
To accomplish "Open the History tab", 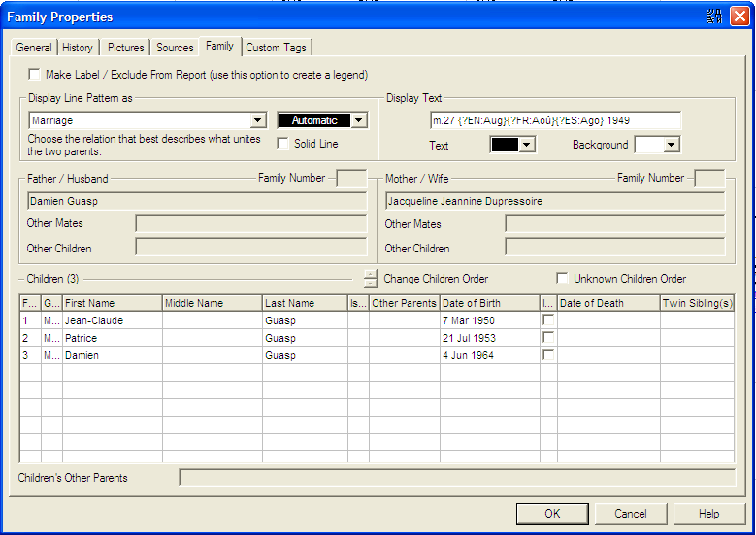I will (78, 48).
